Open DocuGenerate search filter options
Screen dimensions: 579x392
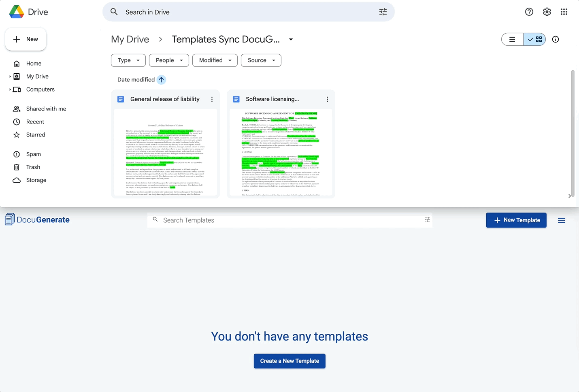pyautogui.click(x=427, y=219)
